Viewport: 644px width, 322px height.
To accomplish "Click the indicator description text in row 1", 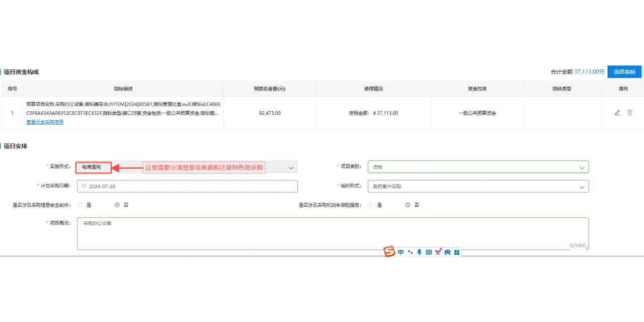I will (123, 109).
